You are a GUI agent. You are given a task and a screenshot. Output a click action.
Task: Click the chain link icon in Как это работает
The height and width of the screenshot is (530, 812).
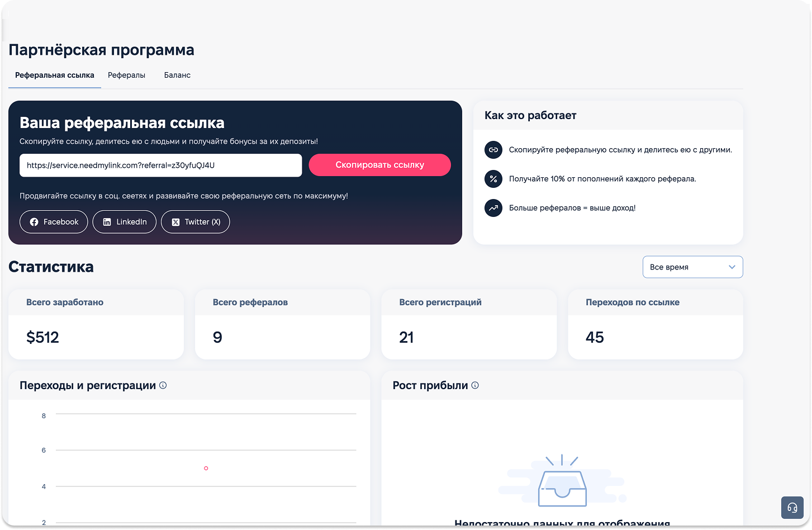click(493, 150)
